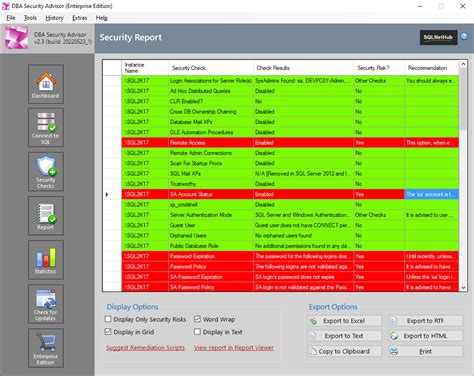Select Scan For Startup Procs cell
The height and width of the screenshot is (376, 474).
(211, 163)
